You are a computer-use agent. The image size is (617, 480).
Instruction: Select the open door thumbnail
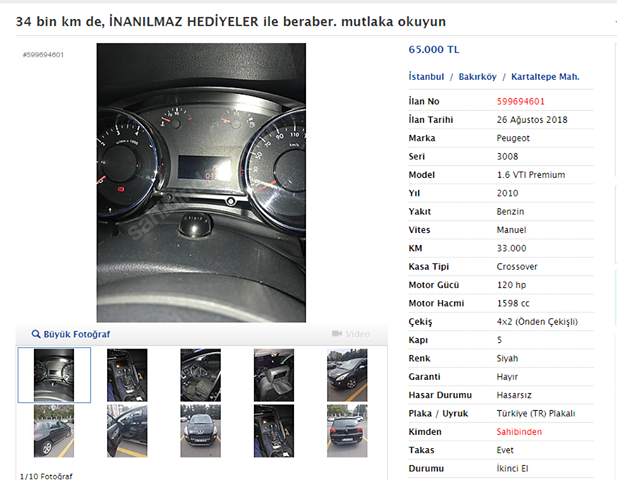click(x=127, y=431)
